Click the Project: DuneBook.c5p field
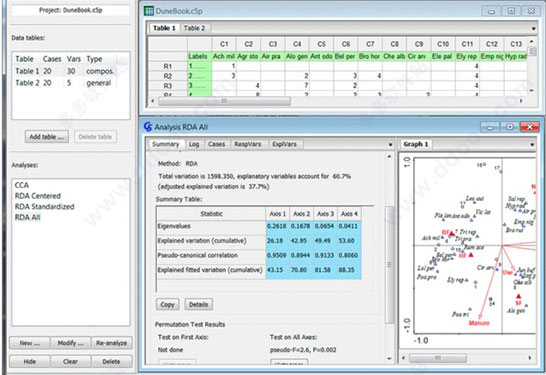 point(71,10)
